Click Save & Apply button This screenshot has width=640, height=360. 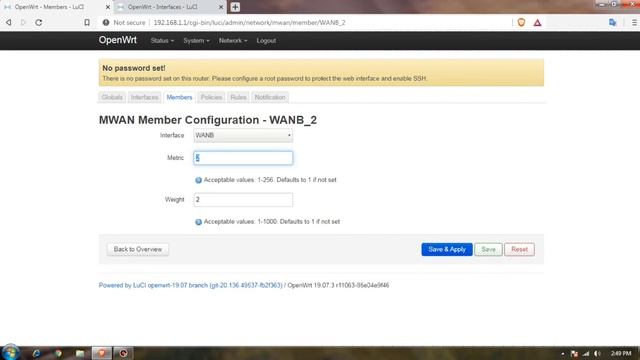(447, 249)
